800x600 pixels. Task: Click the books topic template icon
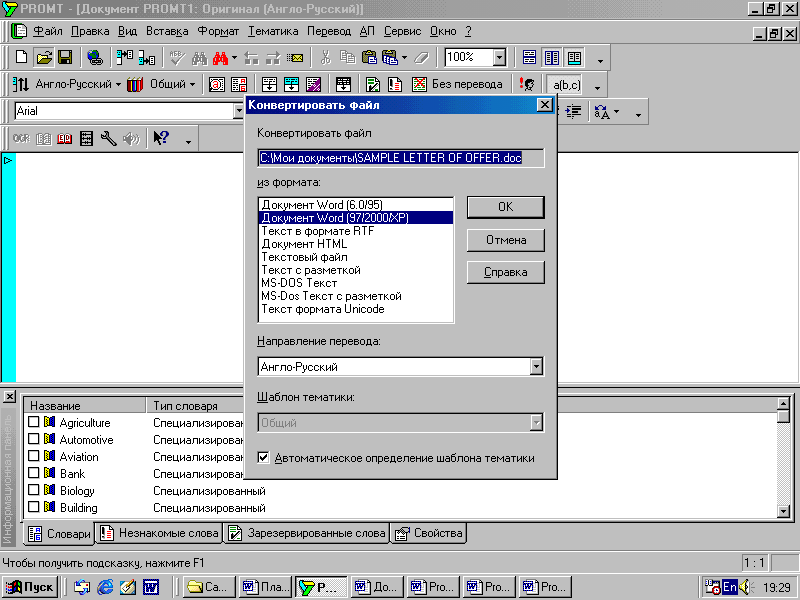135,84
